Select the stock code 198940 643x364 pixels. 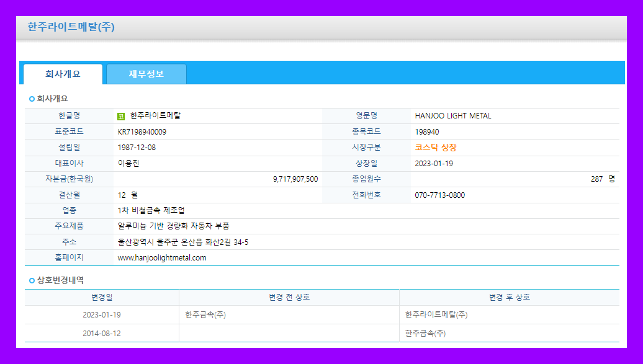click(x=427, y=132)
